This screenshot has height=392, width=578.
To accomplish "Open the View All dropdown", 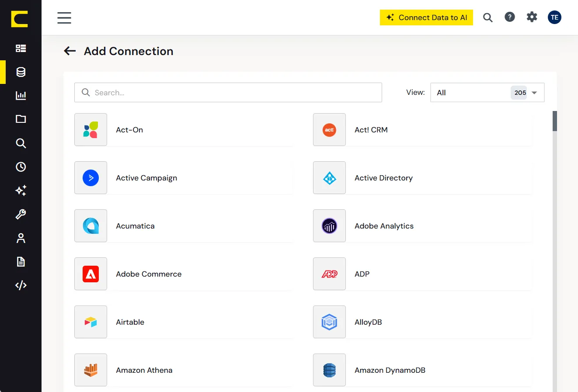I will point(487,93).
